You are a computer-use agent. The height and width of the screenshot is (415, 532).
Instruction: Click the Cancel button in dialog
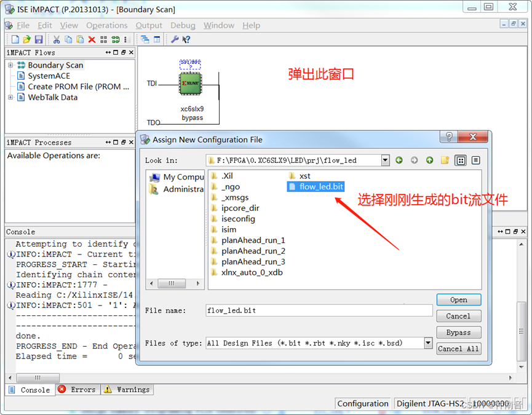point(459,316)
